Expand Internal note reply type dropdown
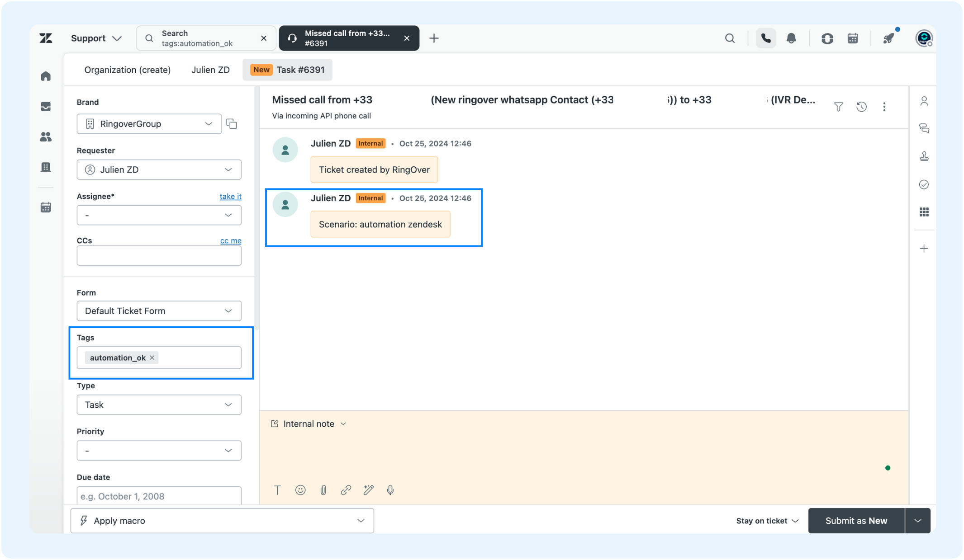Screen dimensions: 964x560 (309, 424)
